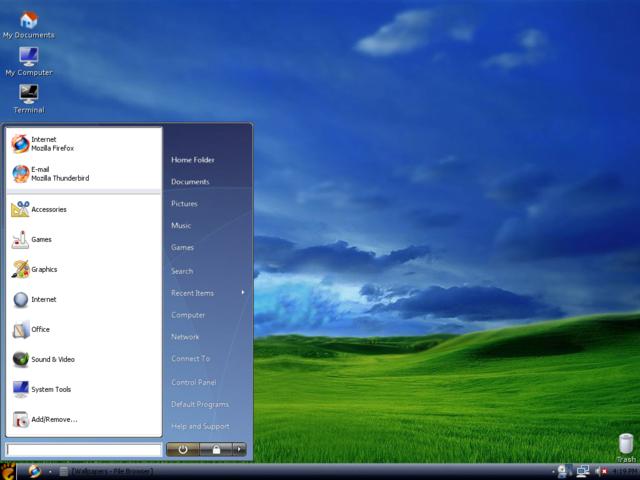Viewport: 640px width, 480px height.
Task: Open Control Panel
Action: pos(193,382)
